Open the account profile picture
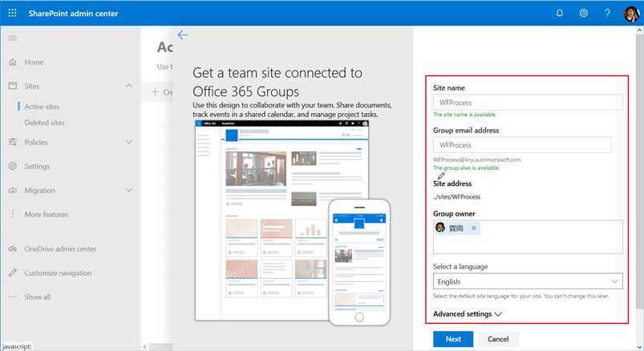 pyautogui.click(x=632, y=14)
